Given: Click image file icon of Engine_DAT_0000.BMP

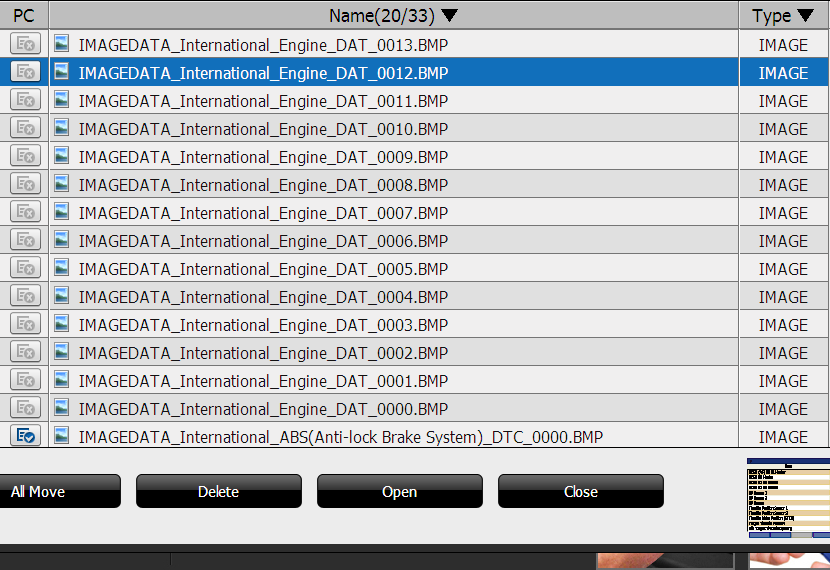Looking at the screenshot, I should pos(62,408).
